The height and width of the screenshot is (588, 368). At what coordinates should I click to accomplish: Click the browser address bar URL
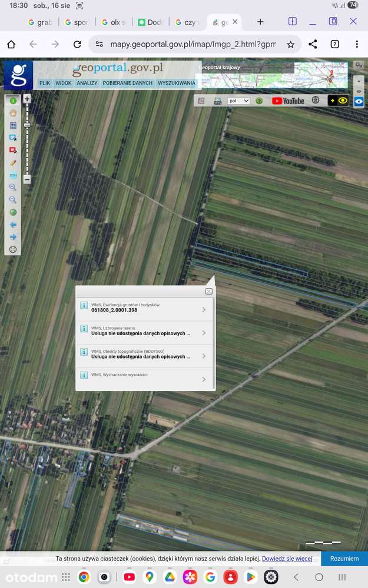pos(193,44)
